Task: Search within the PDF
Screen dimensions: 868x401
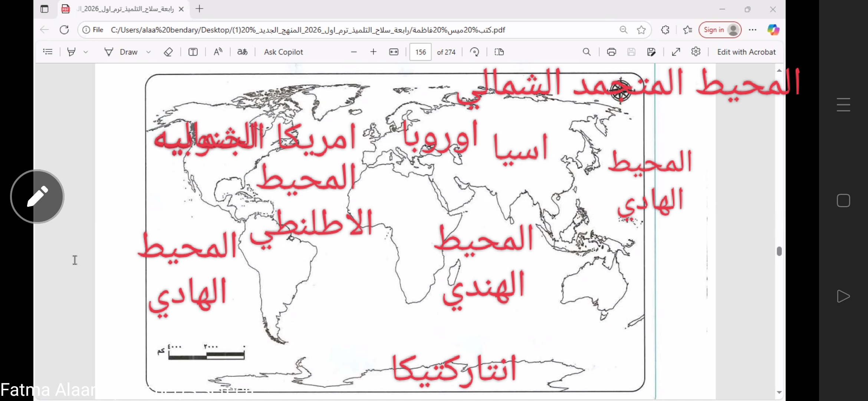Action: (x=586, y=52)
